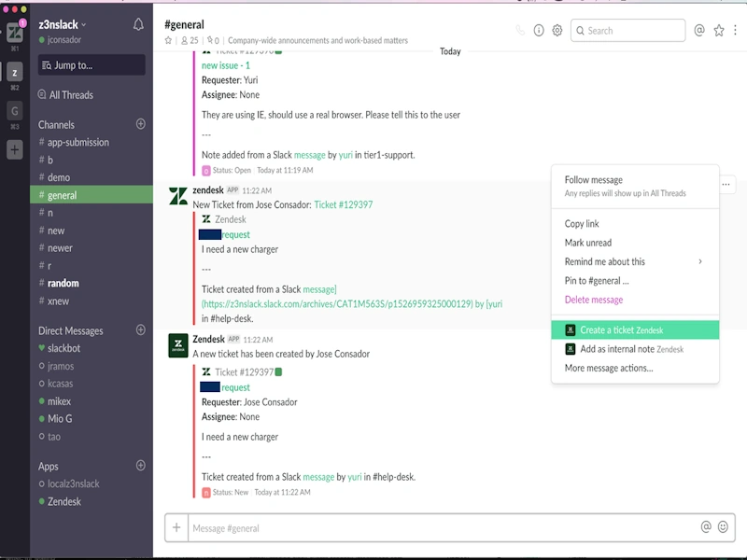The width and height of the screenshot is (747, 560).
Task: Click the dark Zendesk app avatar
Action: pyautogui.click(x=178, y=345)
